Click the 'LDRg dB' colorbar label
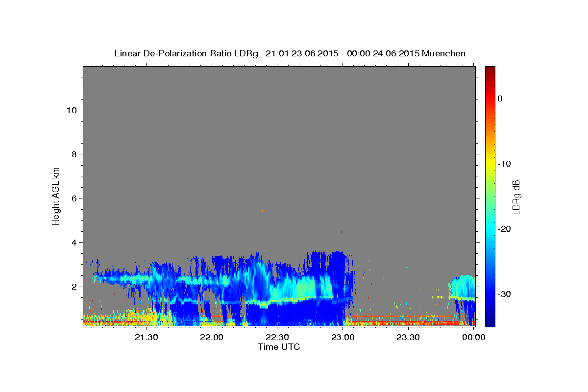The height and width of the screenshot is (392, 588). [516, 196]
